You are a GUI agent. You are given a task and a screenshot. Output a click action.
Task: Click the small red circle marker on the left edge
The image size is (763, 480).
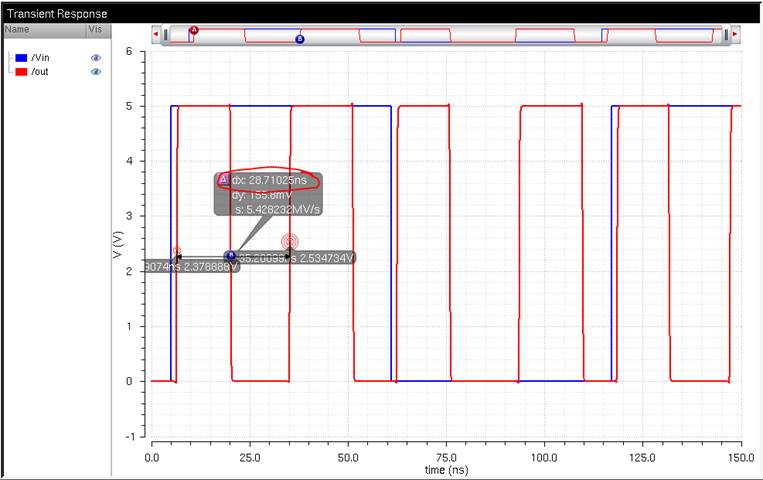177,251
